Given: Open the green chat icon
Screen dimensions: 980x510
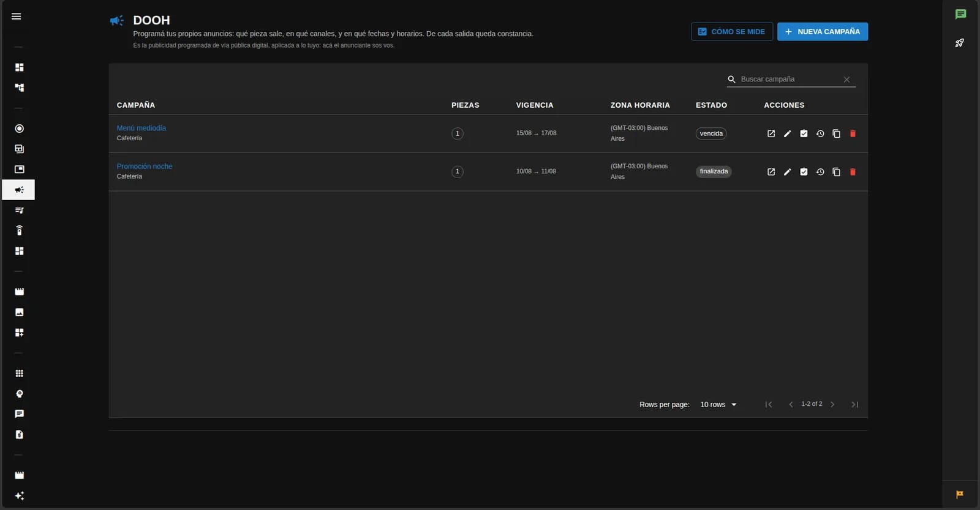Looking at the screenshot, I should pyautogui.click(x=960, y=14).
